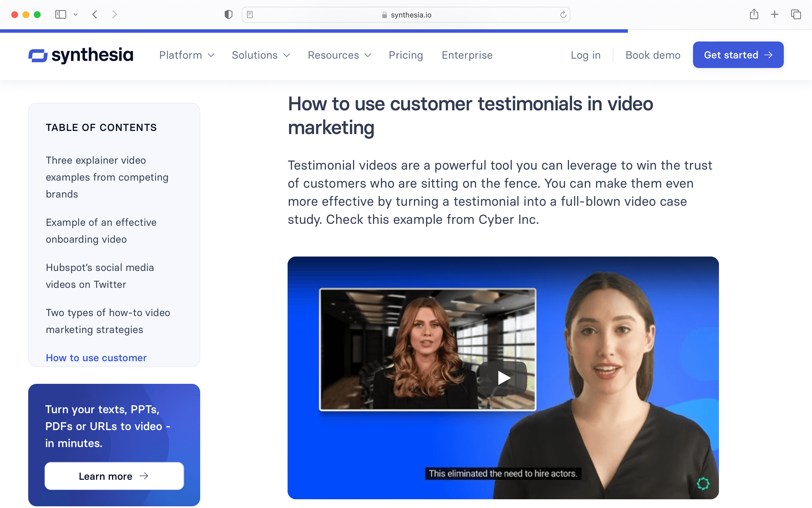Open the Safari share icon
812x508 pixels.
point(754,14)
